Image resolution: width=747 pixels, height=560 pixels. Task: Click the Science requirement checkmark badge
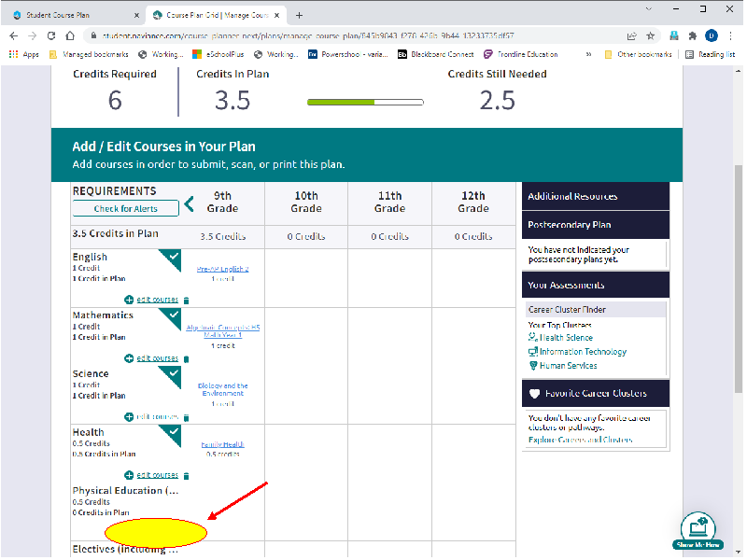(173, 374)
